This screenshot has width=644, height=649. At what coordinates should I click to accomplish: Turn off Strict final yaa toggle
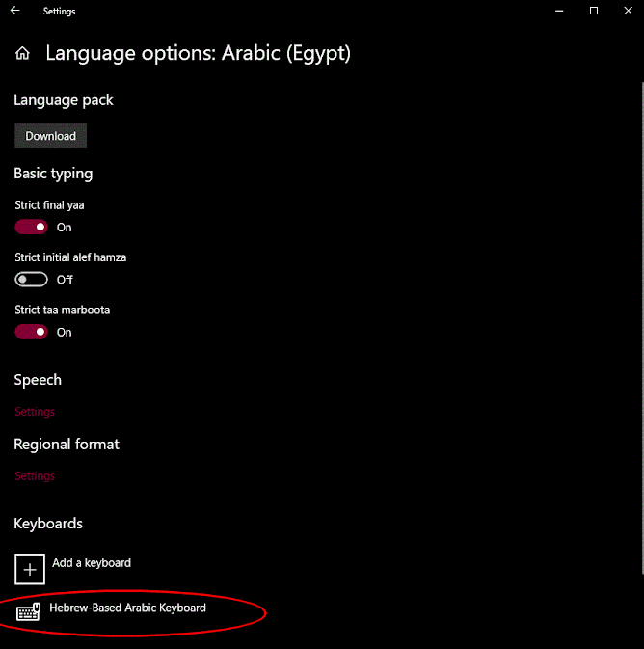click(32, 228)
